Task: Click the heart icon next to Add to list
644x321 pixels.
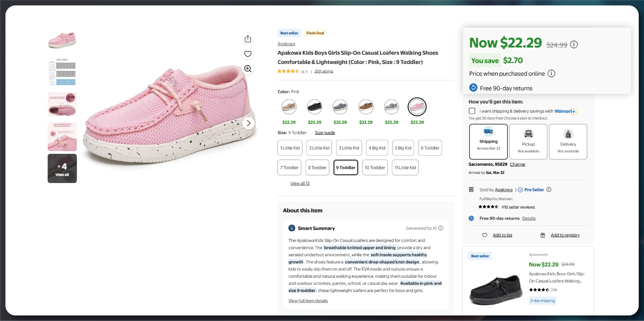Action: tap(484, 235)
